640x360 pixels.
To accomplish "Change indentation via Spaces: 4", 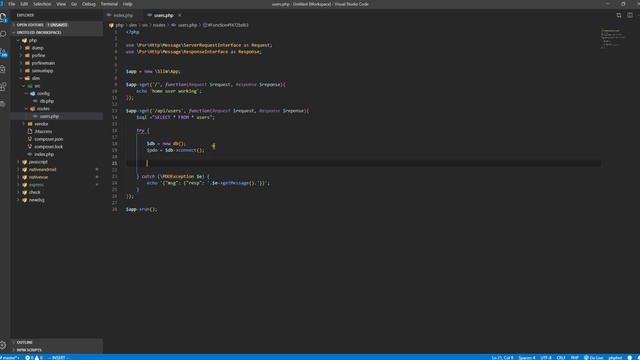I will pos(527,358).
